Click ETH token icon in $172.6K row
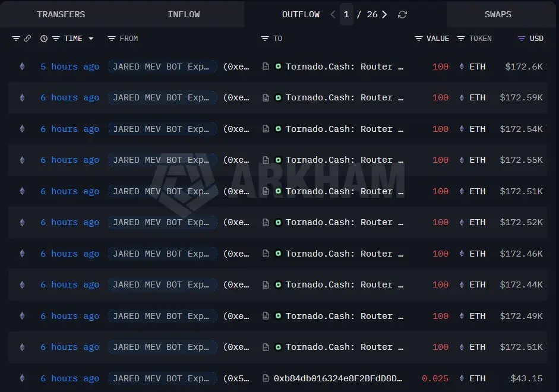The height and width of the screenshot is (392, 559). (462, 67)
